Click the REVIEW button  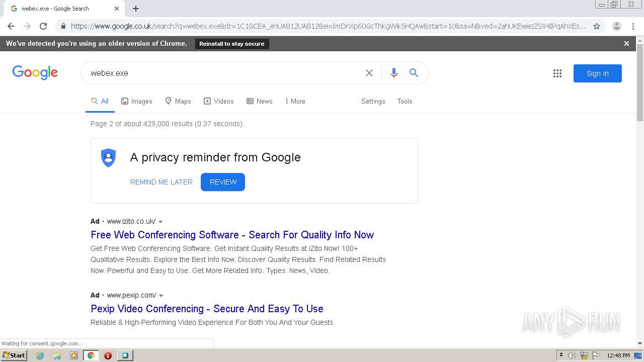[223, 182]
